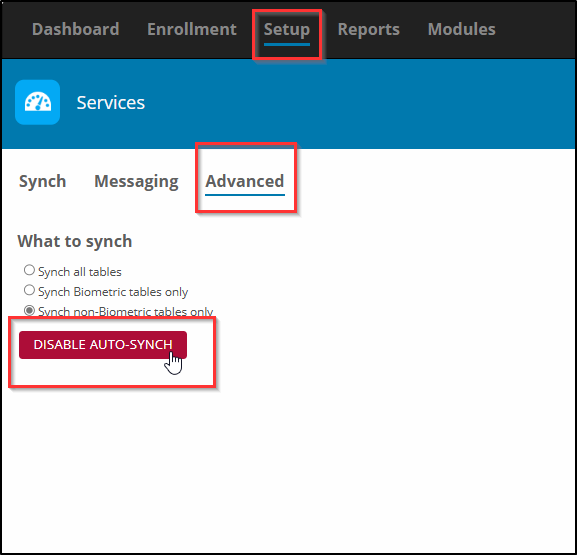Screen dimensions: 577x555
Task: Go to the Enrollment section
Action: [191, 29]
